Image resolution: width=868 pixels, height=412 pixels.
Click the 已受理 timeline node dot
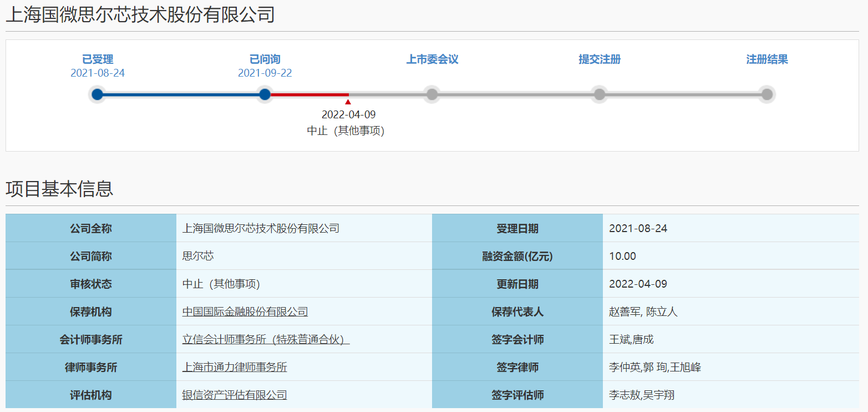pyautogui.click(x=98, y=94)
